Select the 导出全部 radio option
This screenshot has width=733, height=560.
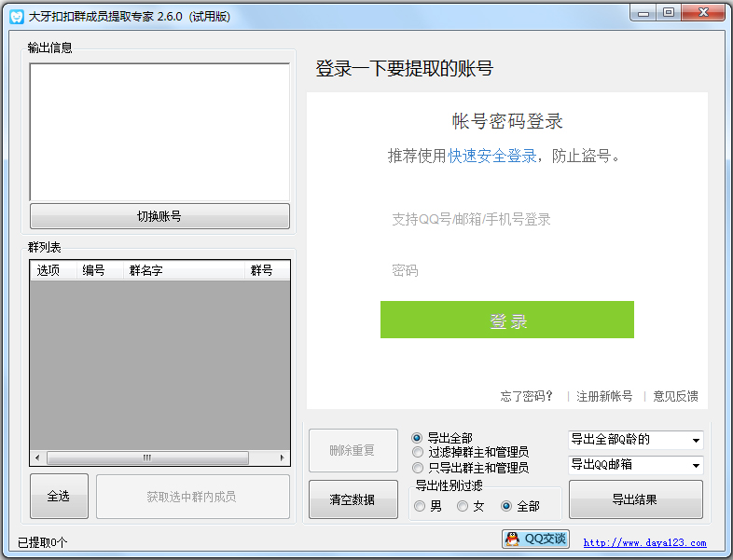coord(418,437)
